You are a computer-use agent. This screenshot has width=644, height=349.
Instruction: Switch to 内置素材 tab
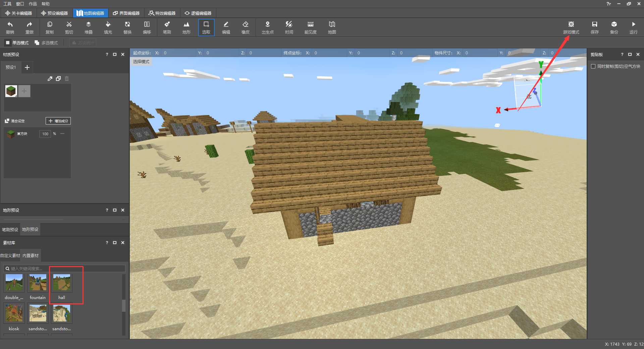[x=31, y=256]
